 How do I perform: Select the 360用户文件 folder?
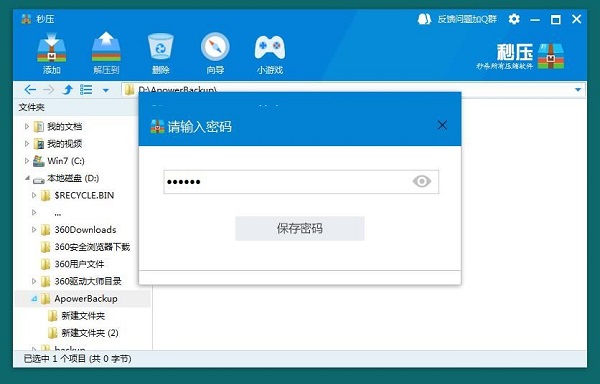pos(79,264)
